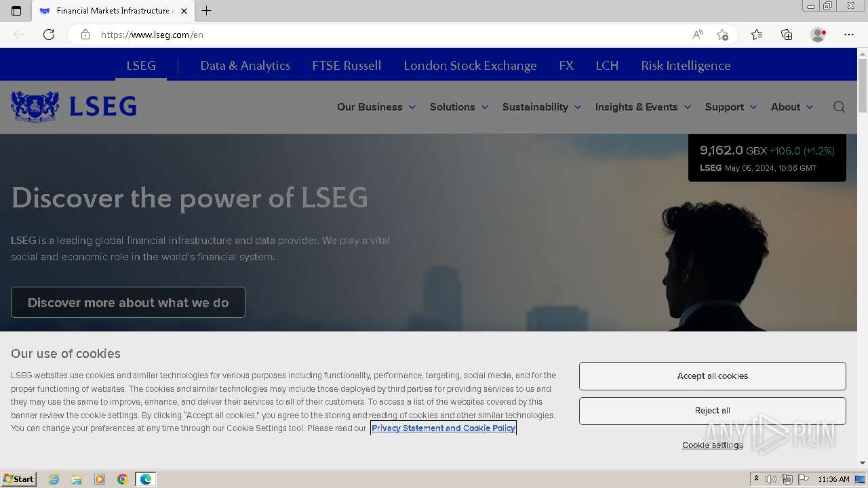The height and width of the screenshot is (488, 868).
Task: Expand the Support dropdown
Action: [x=731, y=107]
